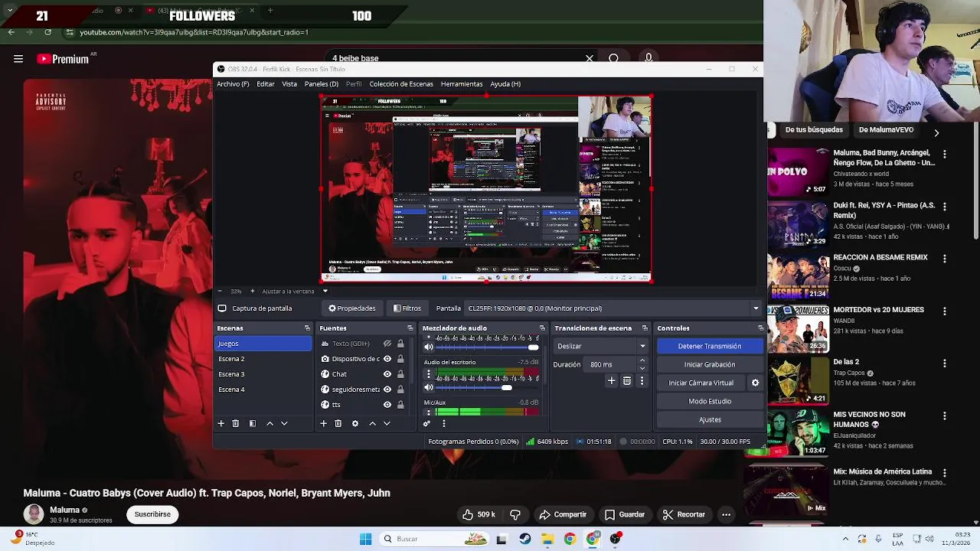
Task: Undock Mezclador de audio panel
Action: tap(542, 328)
